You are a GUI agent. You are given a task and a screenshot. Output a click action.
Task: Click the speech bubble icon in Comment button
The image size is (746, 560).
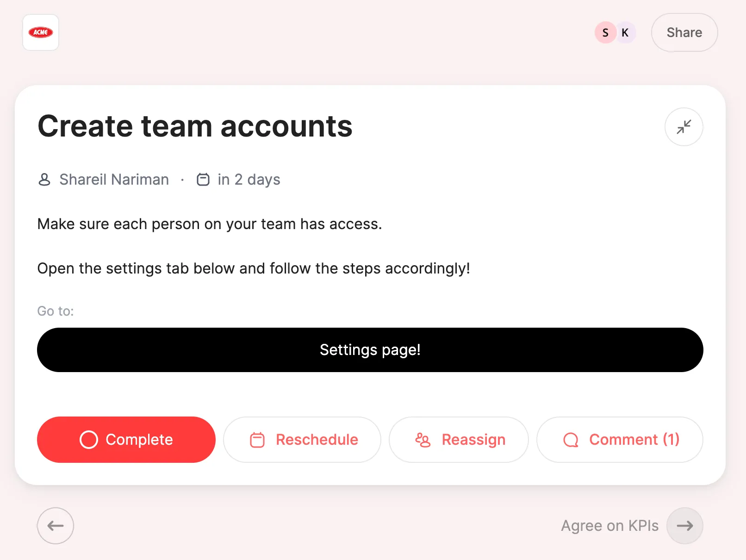tap(571, 440)
